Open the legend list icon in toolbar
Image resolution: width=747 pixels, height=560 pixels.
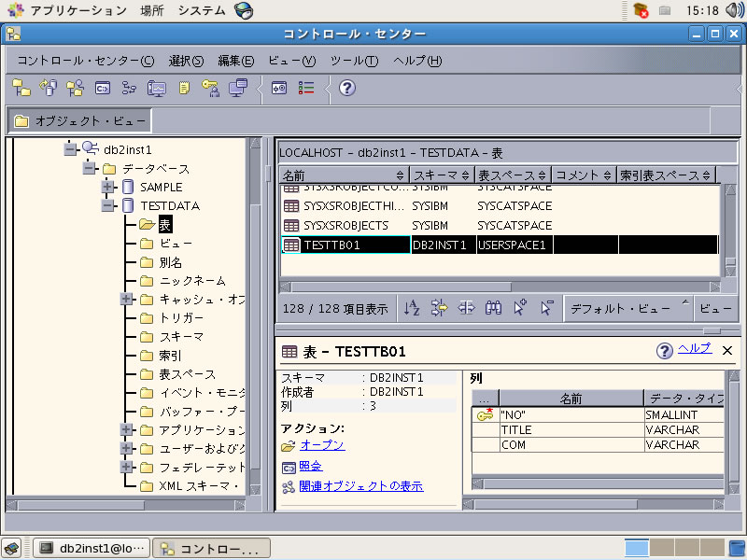[306, 88]
